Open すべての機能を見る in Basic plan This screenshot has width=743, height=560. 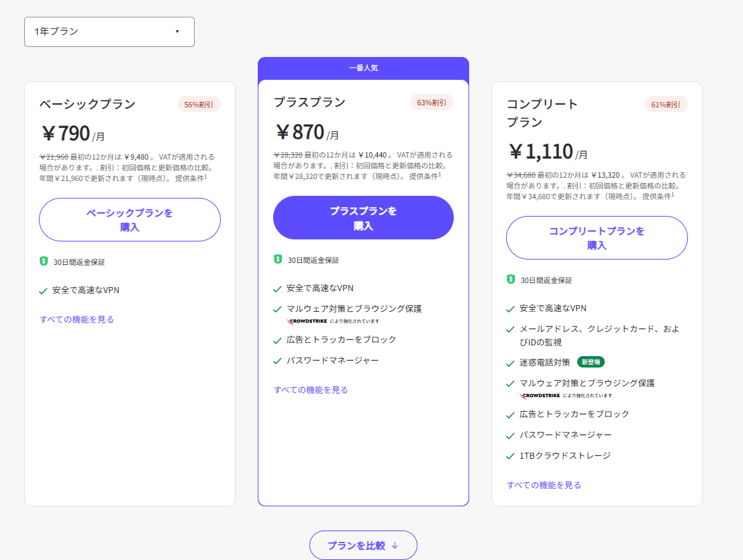[x=77, y=319]
